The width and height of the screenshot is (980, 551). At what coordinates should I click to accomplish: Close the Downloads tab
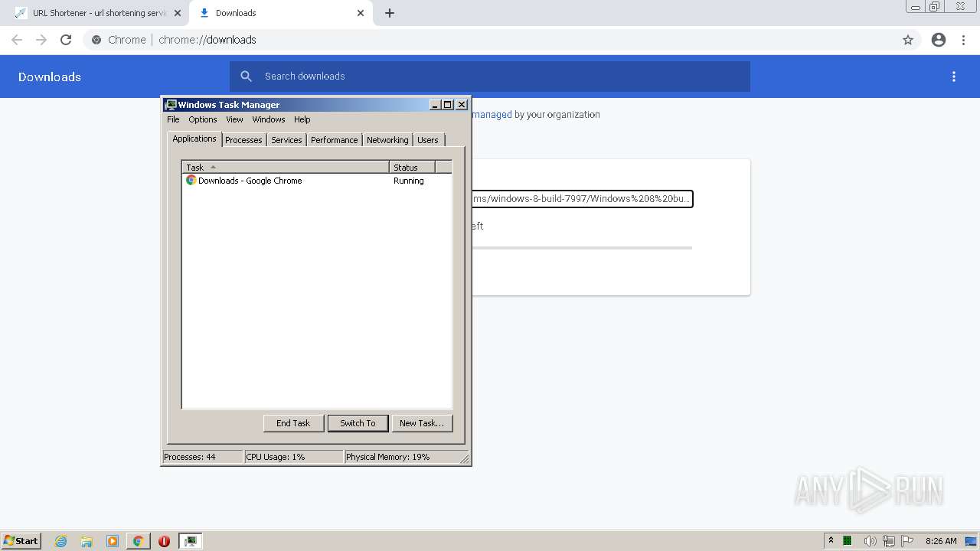[x=361, y=13]
